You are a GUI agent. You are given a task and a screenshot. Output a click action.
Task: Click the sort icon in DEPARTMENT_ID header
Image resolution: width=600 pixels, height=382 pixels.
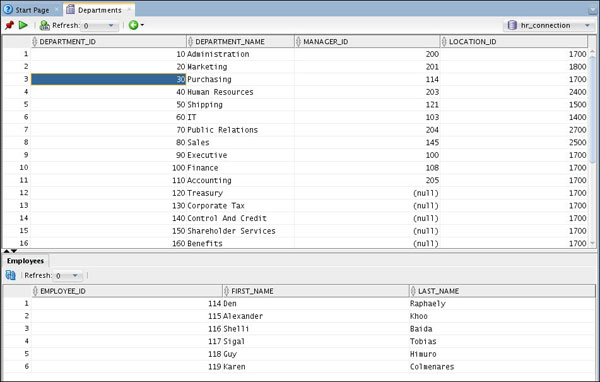coord(35,41)
